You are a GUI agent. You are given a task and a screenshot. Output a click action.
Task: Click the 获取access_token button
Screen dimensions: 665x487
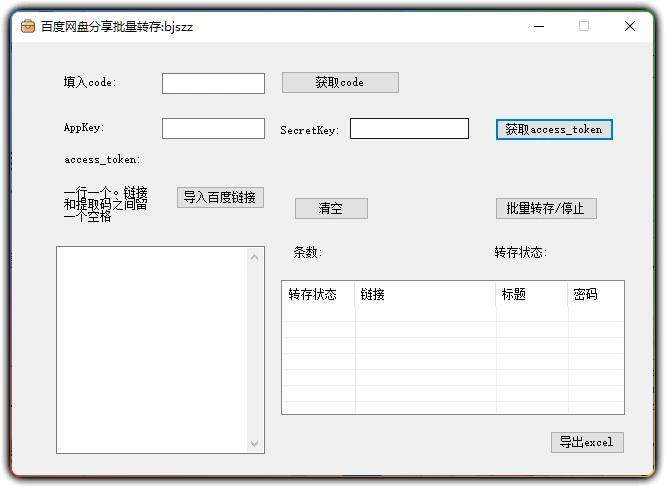point(554,129)
